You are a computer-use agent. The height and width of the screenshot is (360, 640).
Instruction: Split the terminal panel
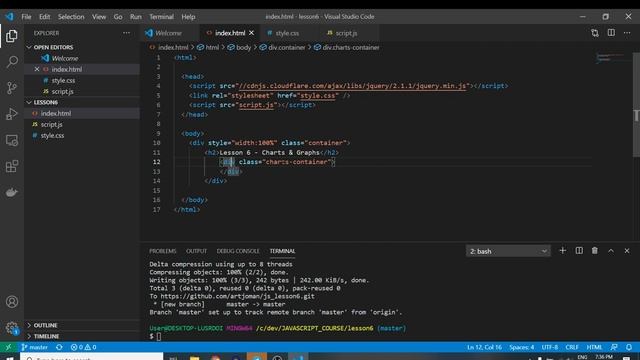pos(579,251)
